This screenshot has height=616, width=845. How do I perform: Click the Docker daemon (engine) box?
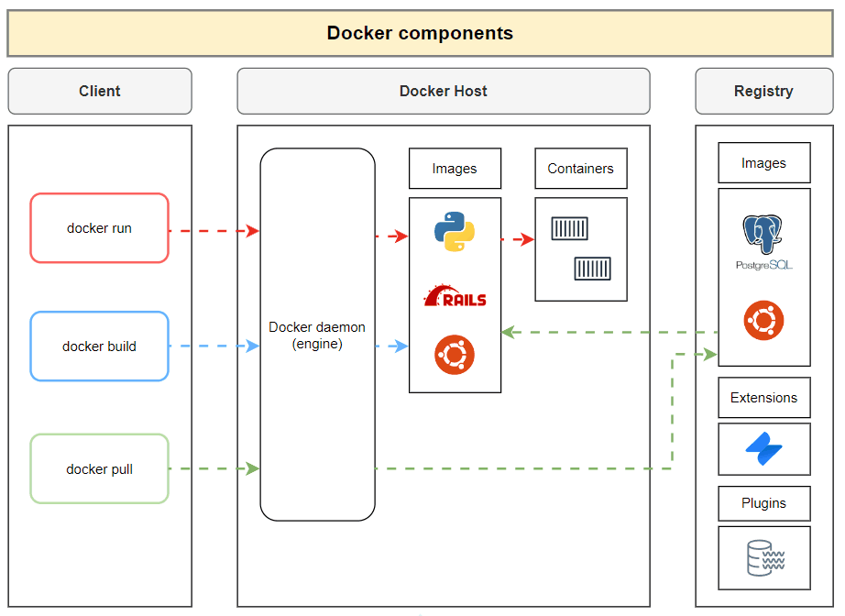[x=317, y=335]
